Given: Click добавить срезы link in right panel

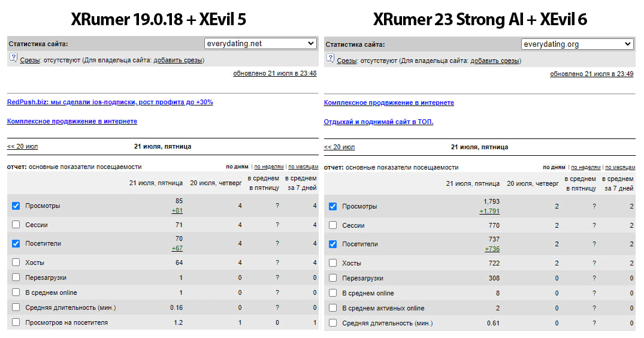Looking at the screenshot, I should click(494, 61).
